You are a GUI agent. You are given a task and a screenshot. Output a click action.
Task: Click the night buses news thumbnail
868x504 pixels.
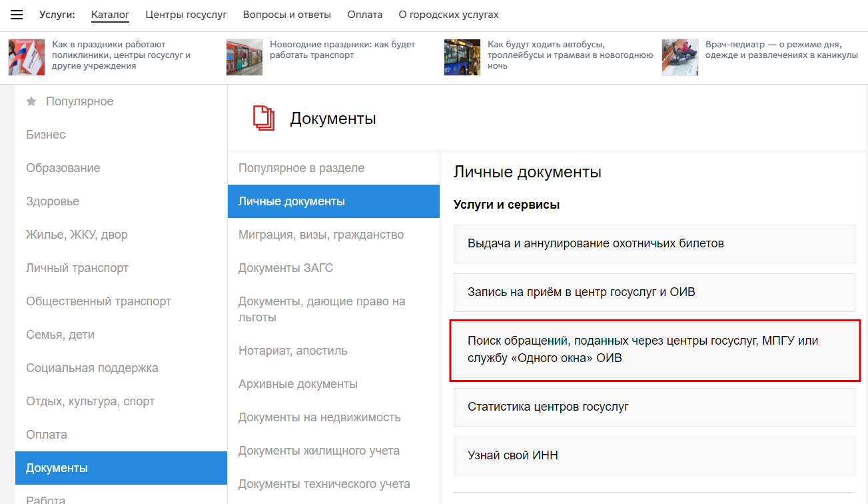pyautogui.click(x=462, y=57)
